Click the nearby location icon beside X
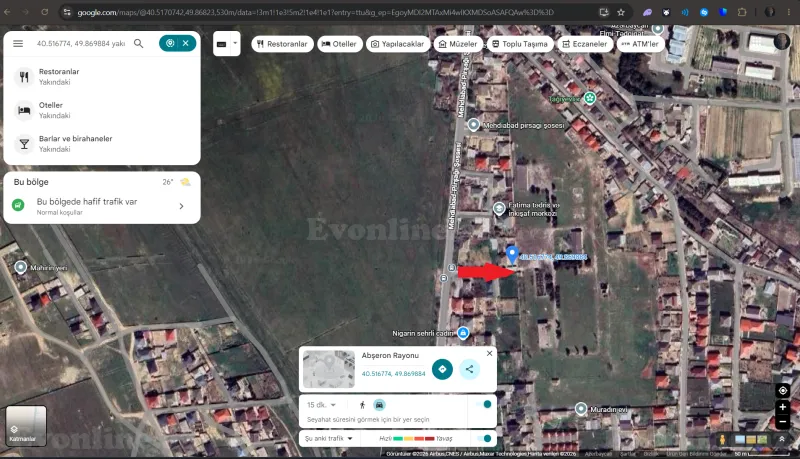 coord(170,43)
